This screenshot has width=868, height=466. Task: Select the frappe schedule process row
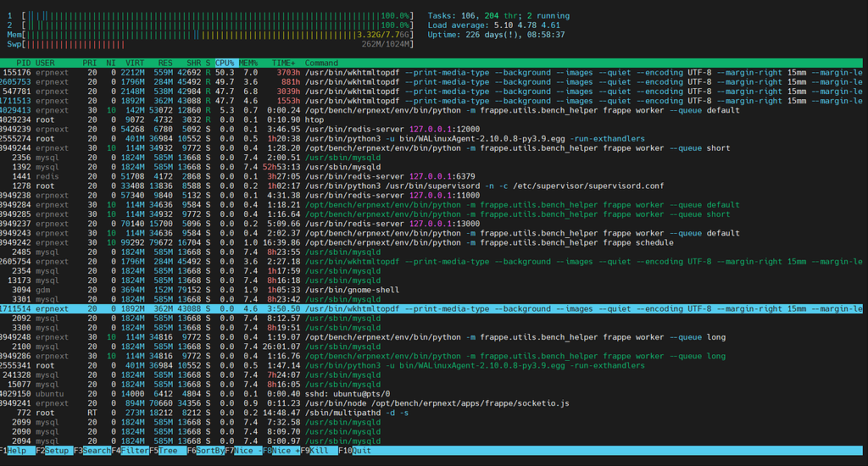coord(431,242)
